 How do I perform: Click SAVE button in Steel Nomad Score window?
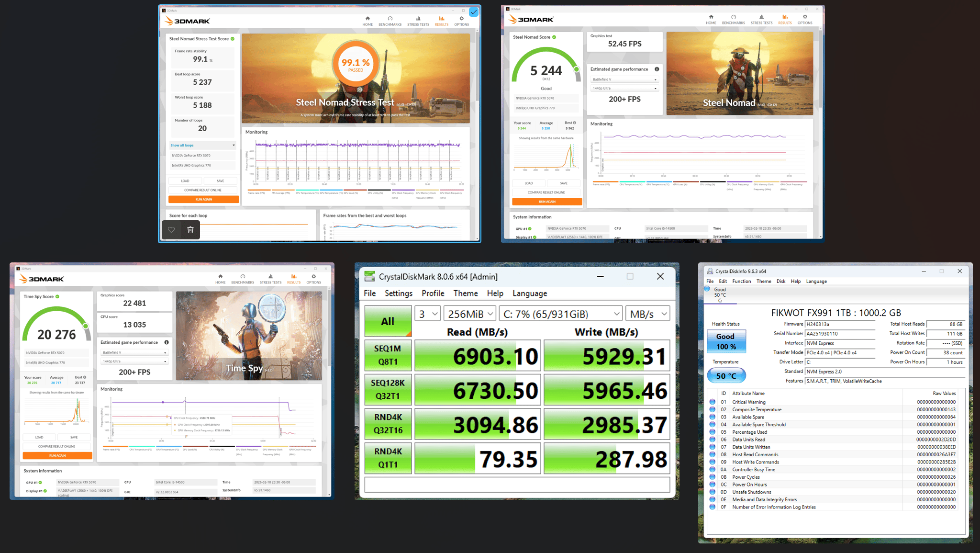pyautogui.click(x=564, y=183)
